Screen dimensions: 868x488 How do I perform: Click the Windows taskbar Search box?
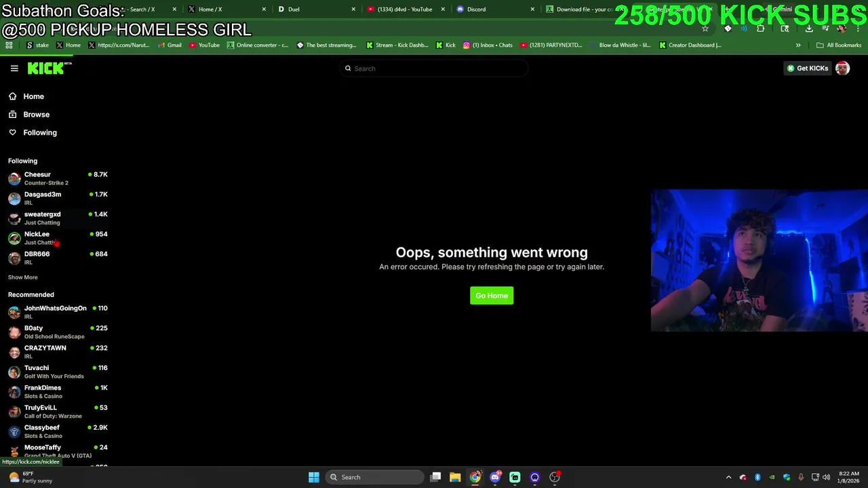373,477
